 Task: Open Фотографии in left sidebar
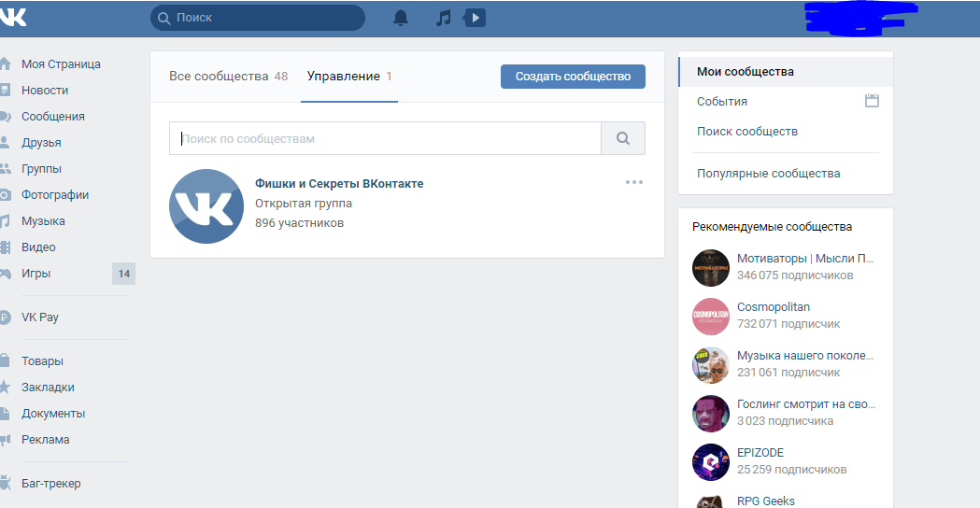[55, 195]
